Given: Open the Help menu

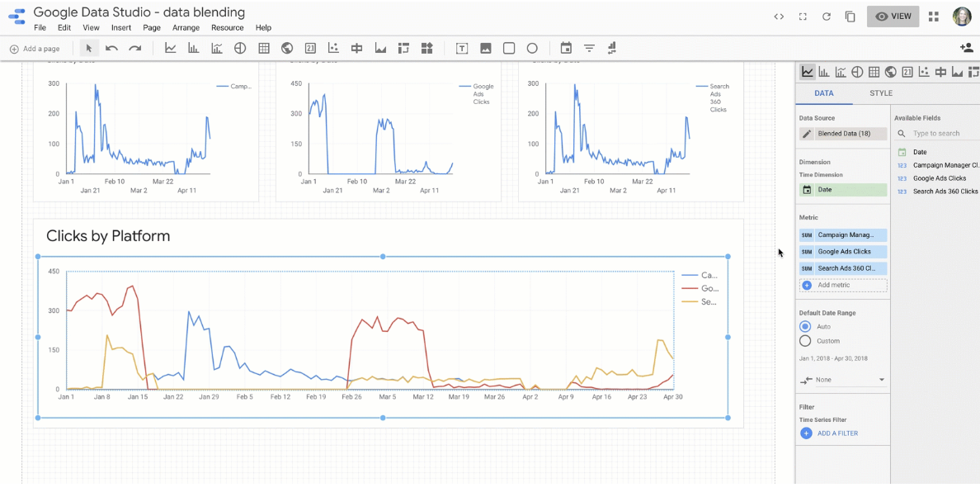Looking at the screenshot, I should tap(263, 27).
